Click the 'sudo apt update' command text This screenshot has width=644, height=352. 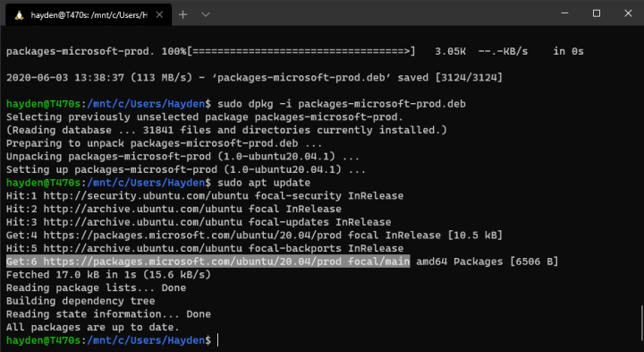pyautogui.click(x=264, y=183)
